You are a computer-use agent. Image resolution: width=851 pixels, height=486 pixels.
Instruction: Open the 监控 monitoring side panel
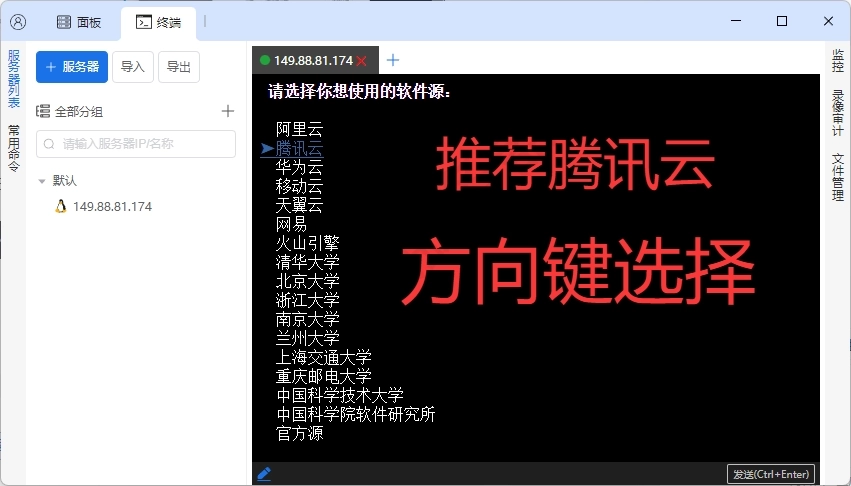tap(837, 60)
